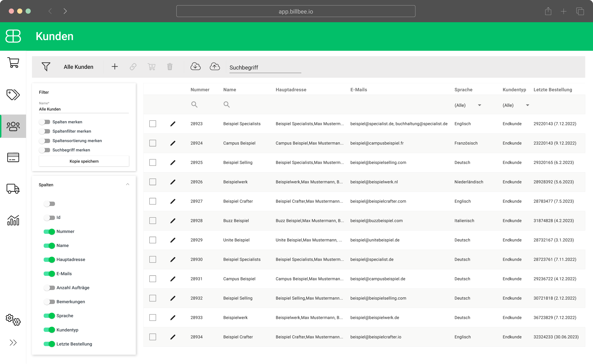Edit customer 28934 with pencil icon
593x364 pixels.
(x=173, y=337)
